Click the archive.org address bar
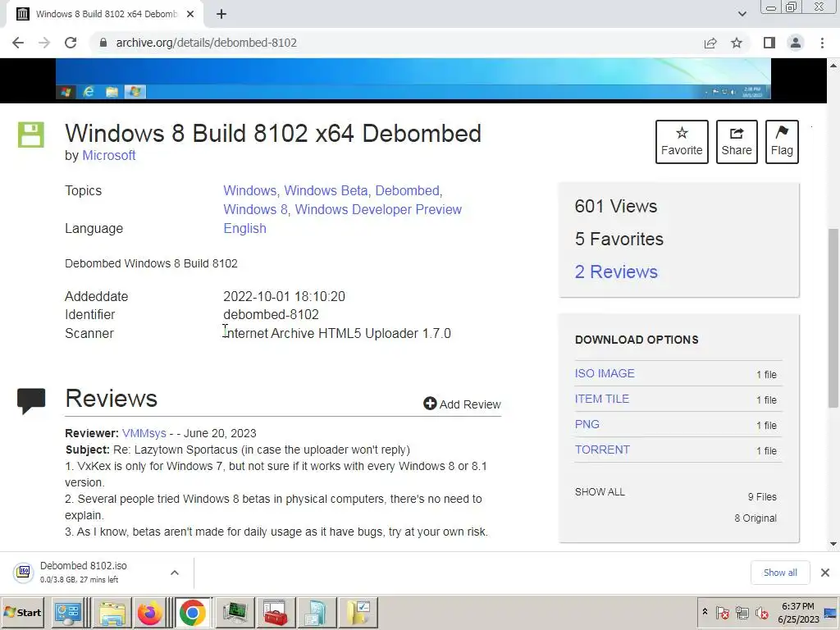840x630 pixels. pyautogui.click(x=396, y=43)
